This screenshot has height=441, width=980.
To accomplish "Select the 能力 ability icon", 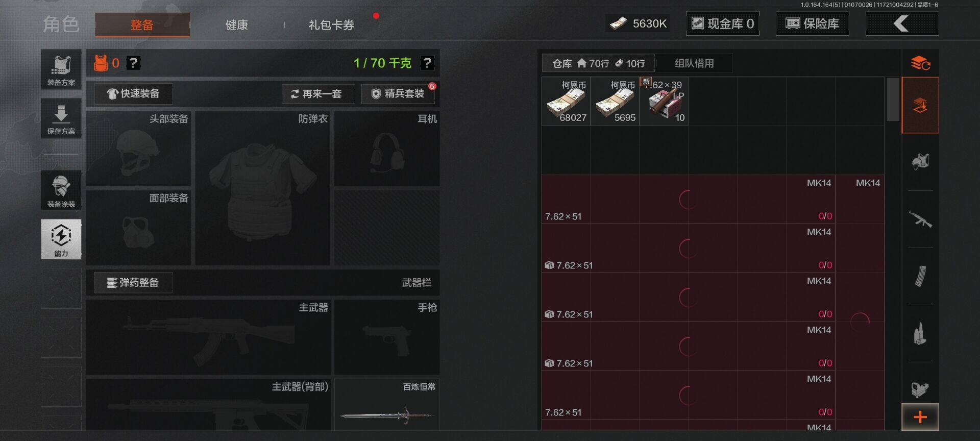I will [x=61, y=239].
